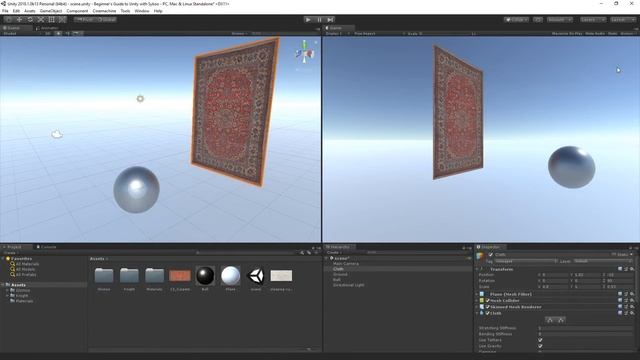Toggle the Use Tethers checkbox
The image size is (640, 360).
[540, 340]
